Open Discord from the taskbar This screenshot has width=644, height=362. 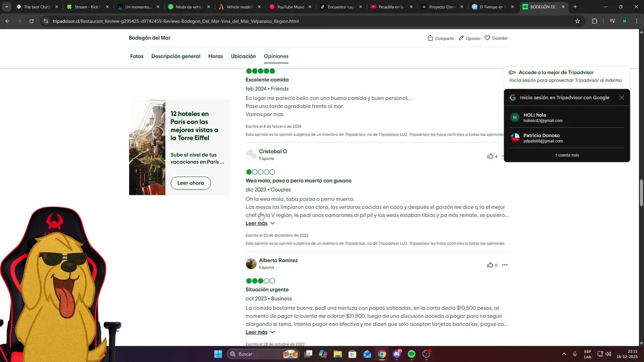click(x=397, y=354)
